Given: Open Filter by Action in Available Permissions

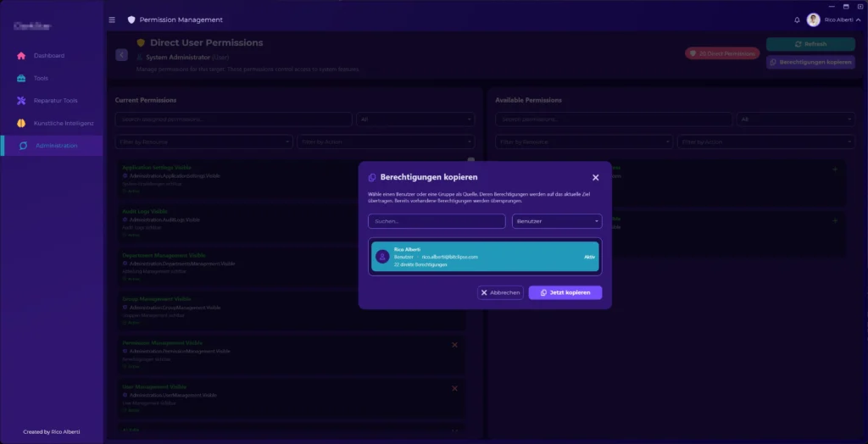Looking at the screenshot, I should click(x=766, y=142).
